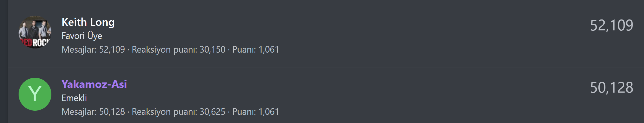Click Yakamoz-Asi's Puanı: 1,061 stat

point(256,112)
